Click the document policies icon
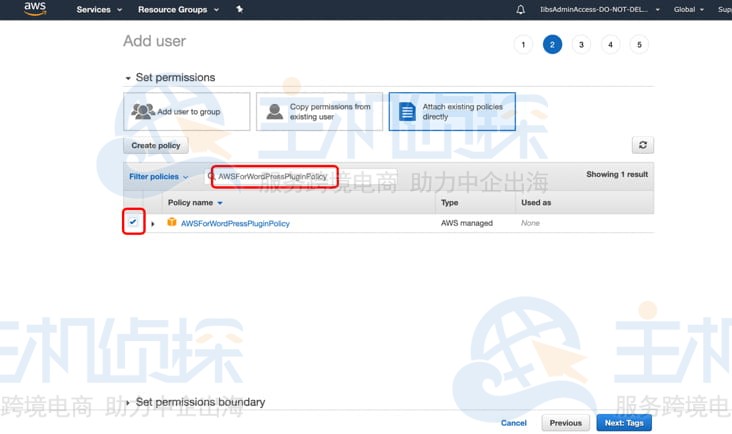This screenshot has height=434, width=732. pos(407,112)
